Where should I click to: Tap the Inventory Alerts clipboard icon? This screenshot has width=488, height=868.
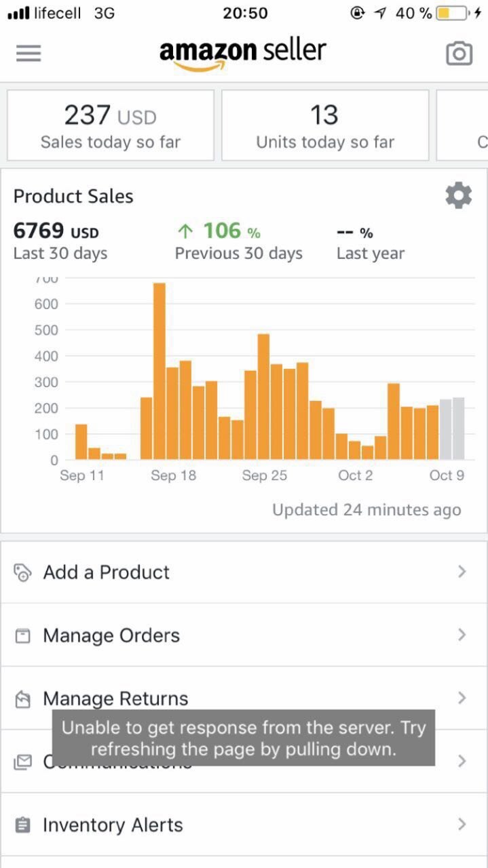23,825
